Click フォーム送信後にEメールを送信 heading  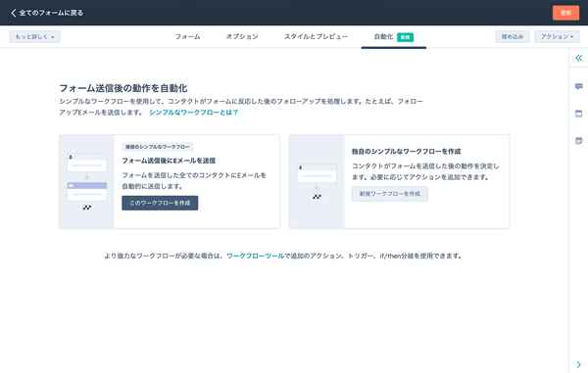point(169,161)
